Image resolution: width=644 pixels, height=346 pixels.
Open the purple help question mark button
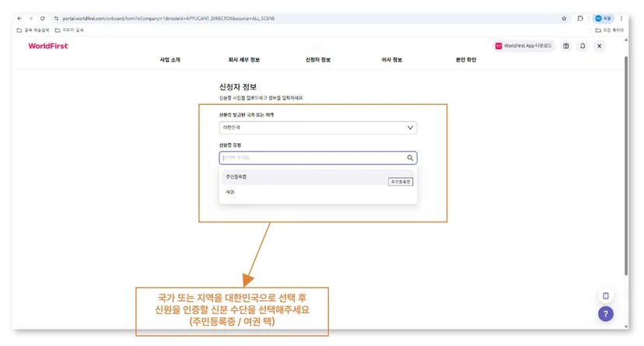(x=605, y=314)
